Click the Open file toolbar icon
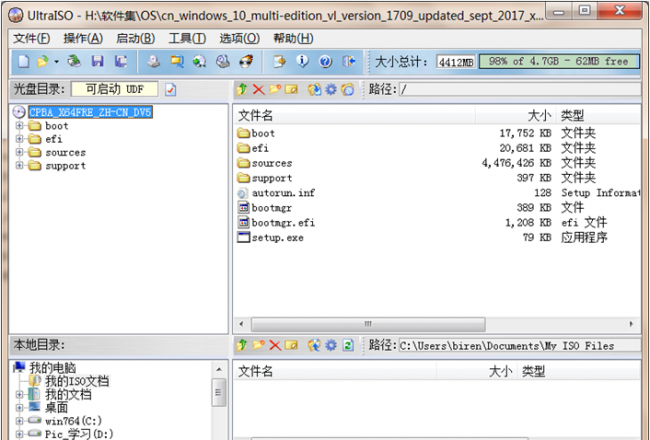 click(x=42, y=61)
